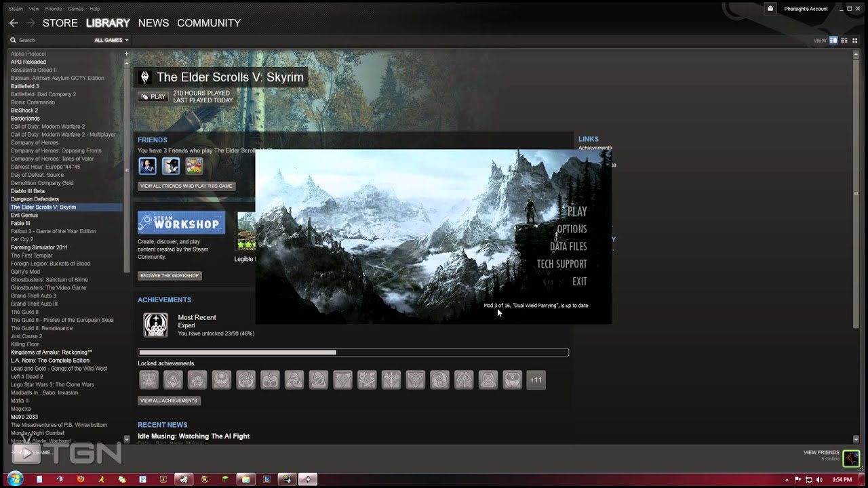Open the third friend's avatar thumbnail
This screenshot has height=488, width=868.
tap(195, 165)
